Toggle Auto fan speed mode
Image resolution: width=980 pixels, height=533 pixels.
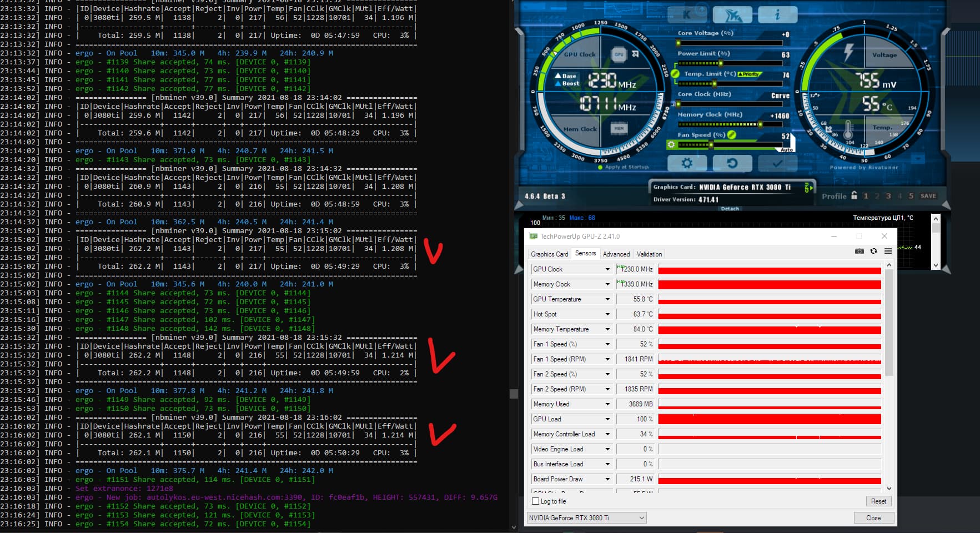(x=786, y=150)
